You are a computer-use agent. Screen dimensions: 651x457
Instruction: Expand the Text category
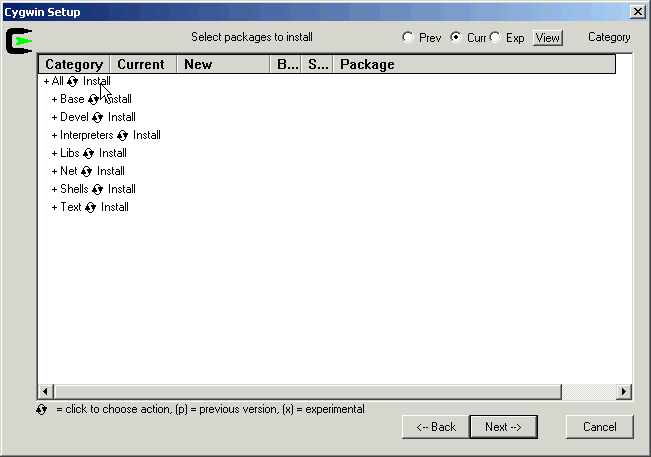click(x=54, y=208)
